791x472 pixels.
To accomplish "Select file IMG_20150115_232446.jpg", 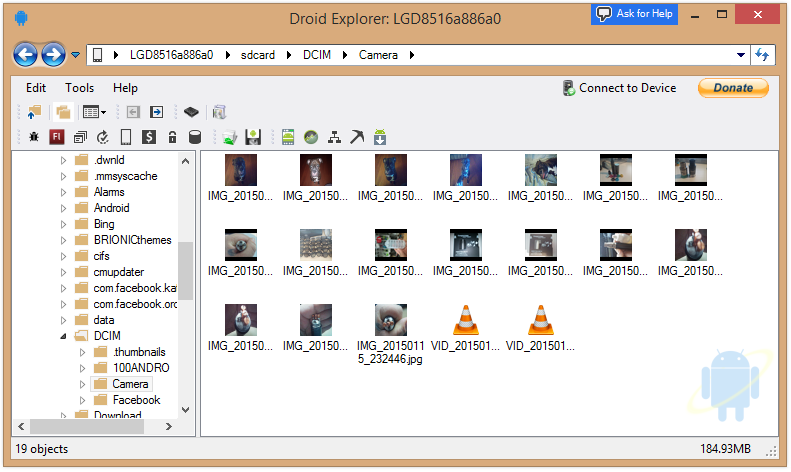I will pos(390,334).
